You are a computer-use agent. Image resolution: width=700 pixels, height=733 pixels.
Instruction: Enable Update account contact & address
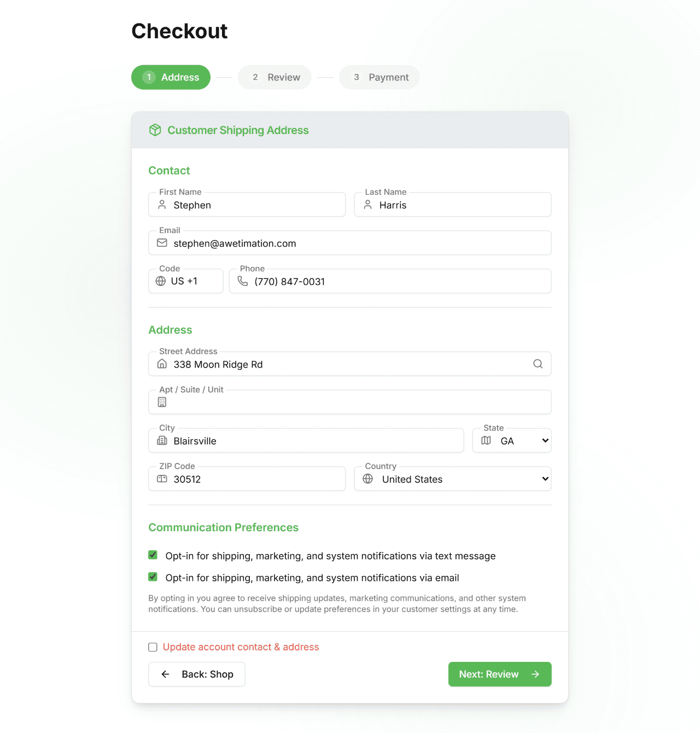pyautogui.click(x=152, y=647)
